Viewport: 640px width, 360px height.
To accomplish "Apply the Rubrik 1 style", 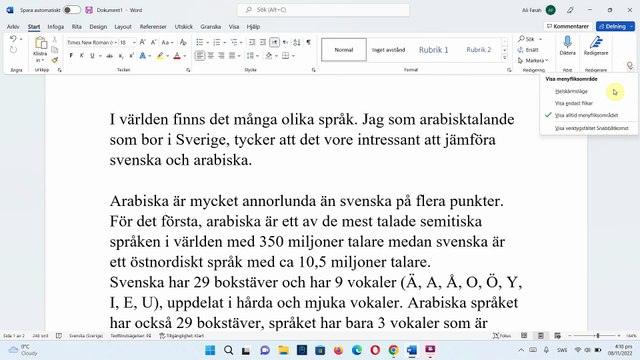I will (433, 50).
